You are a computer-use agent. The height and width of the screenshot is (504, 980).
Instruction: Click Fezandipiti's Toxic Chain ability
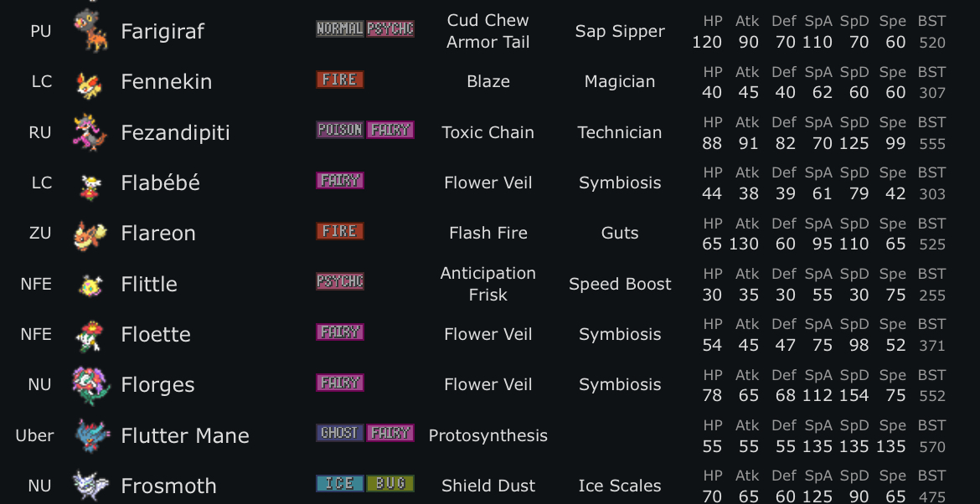[x=487, y=132]
